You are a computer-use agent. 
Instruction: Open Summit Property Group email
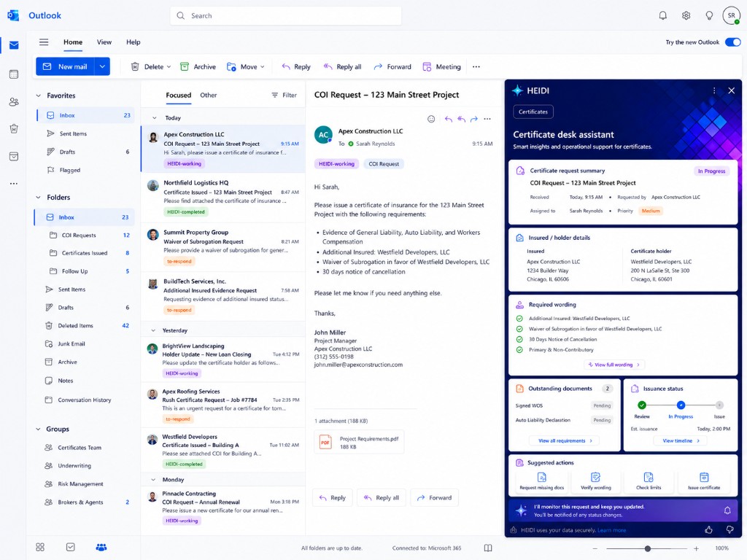click(223, 246)
